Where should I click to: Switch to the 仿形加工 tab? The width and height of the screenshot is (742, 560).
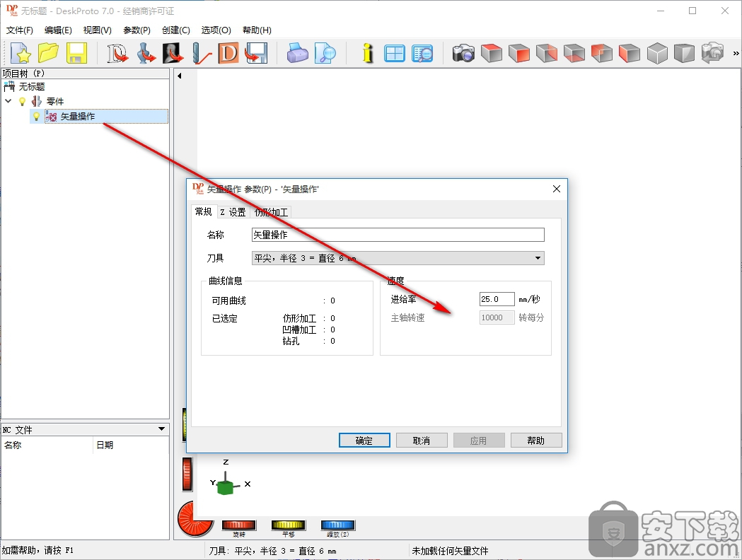pos(271,212)
